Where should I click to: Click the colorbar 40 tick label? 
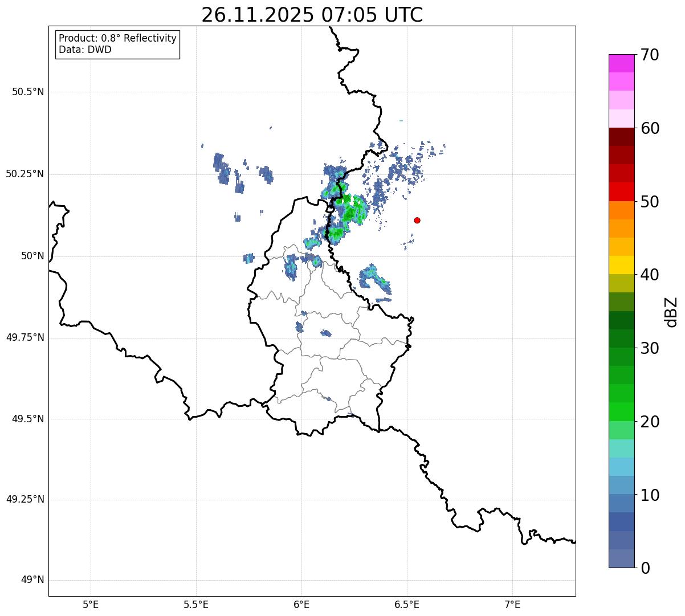[650, 275]
